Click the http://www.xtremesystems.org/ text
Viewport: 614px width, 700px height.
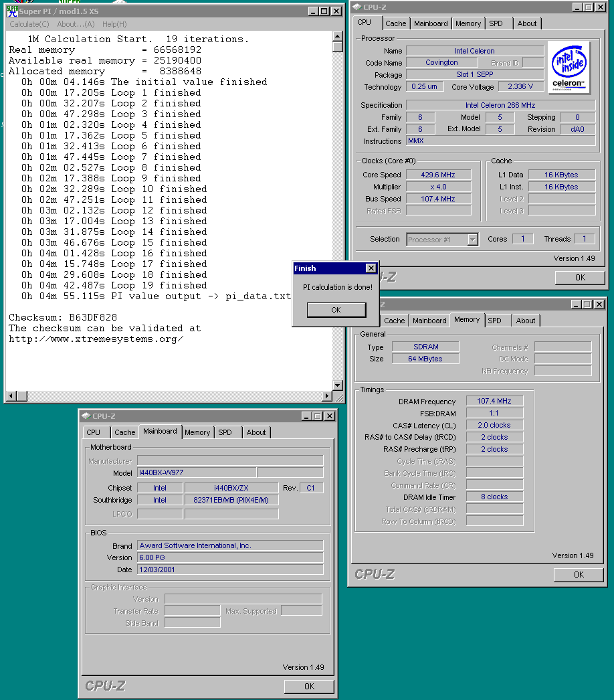(x=96, y=339)
